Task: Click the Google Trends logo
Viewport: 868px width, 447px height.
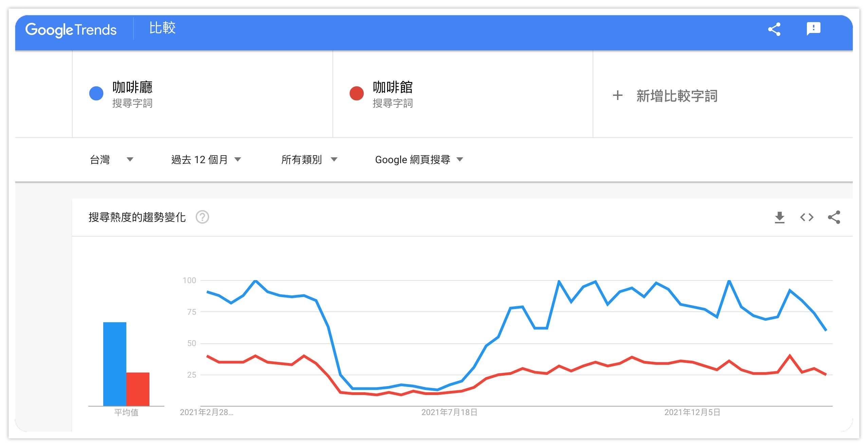Action: tap(71, 30)
